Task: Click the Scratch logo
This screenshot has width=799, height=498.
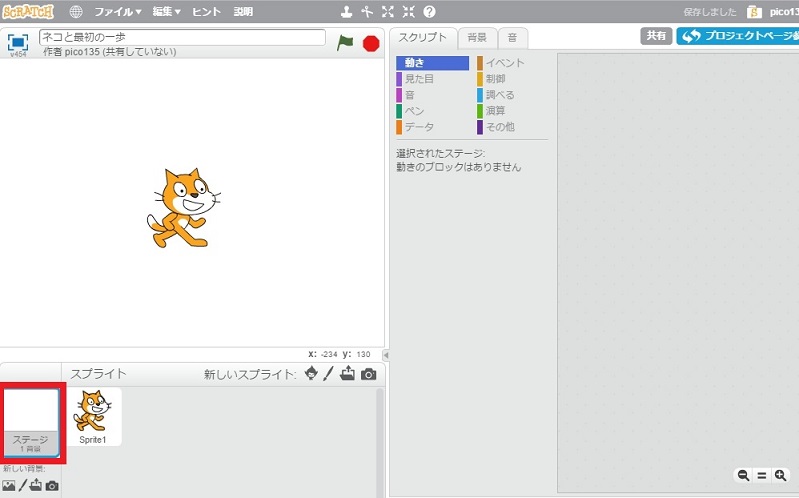Action: click(28, 11)
